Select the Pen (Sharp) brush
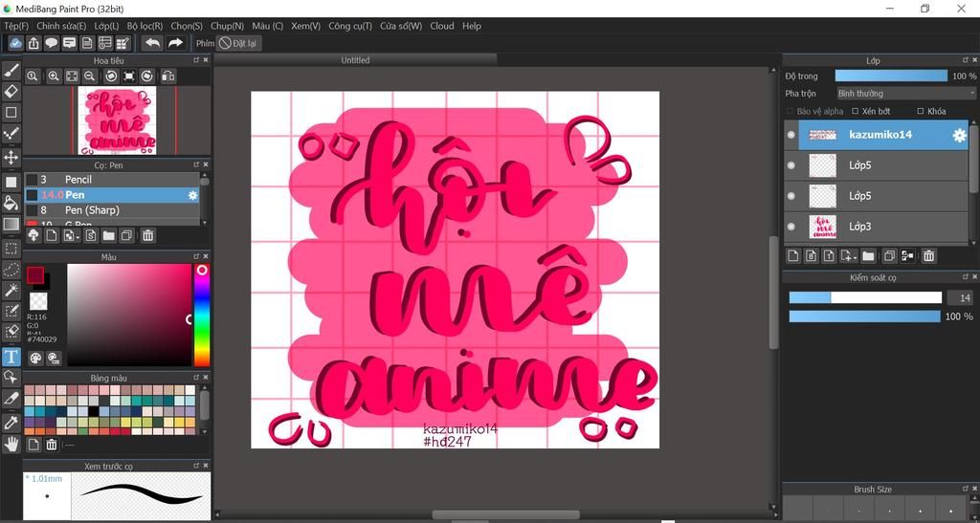The height and width of the screenshot is (523, 980). [111, 210]
